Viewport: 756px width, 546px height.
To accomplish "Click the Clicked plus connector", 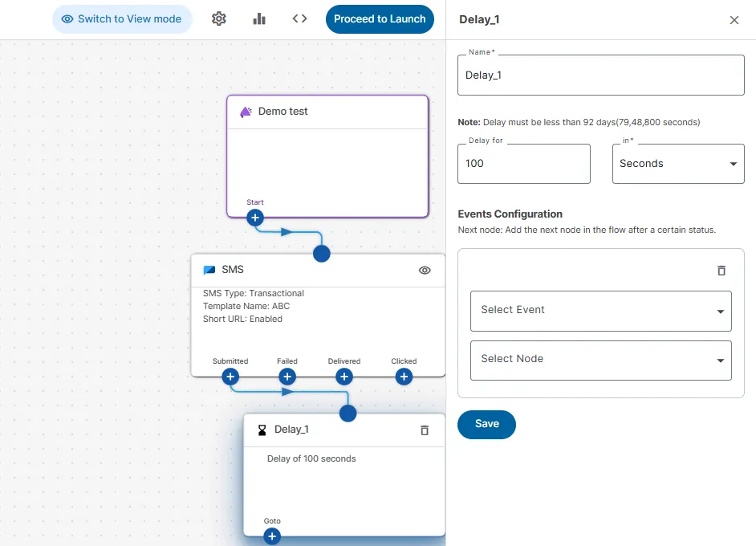I will [x=404, y=377].
